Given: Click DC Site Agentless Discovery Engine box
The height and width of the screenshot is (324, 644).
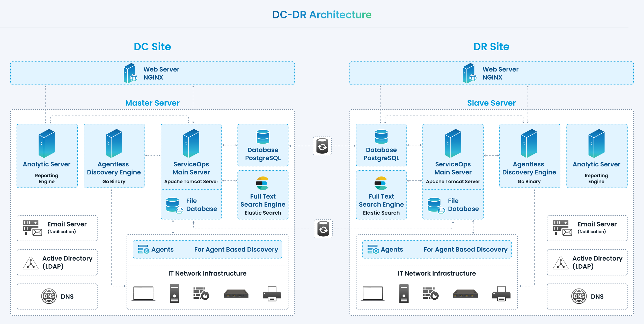Looking at the screenshot, I should 114,156.
